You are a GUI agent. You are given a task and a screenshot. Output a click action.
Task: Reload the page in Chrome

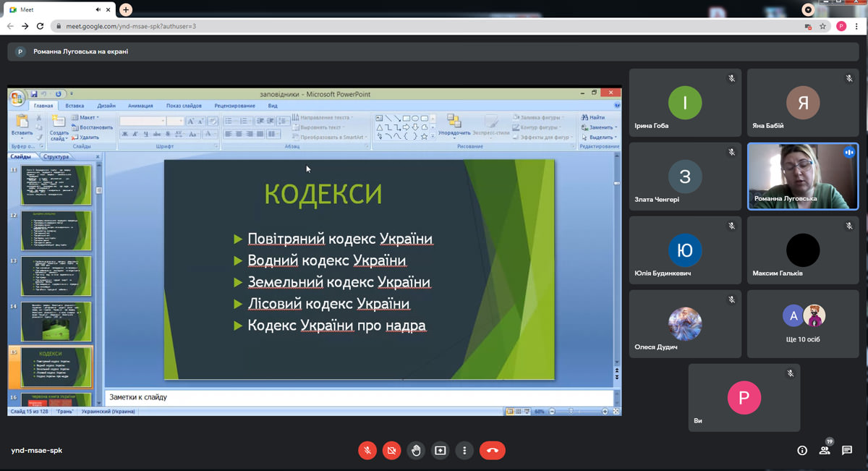coord(41,26)
